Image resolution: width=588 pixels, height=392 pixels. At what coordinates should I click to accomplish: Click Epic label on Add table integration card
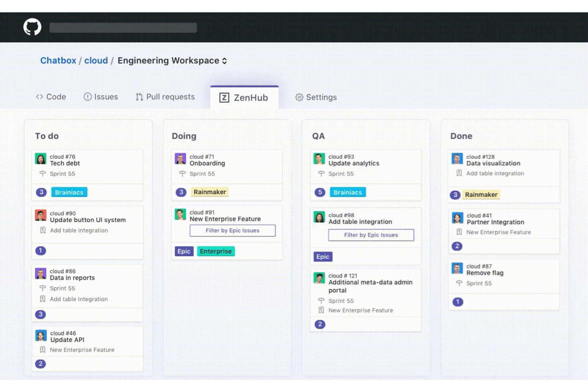(x=323, y=257)
